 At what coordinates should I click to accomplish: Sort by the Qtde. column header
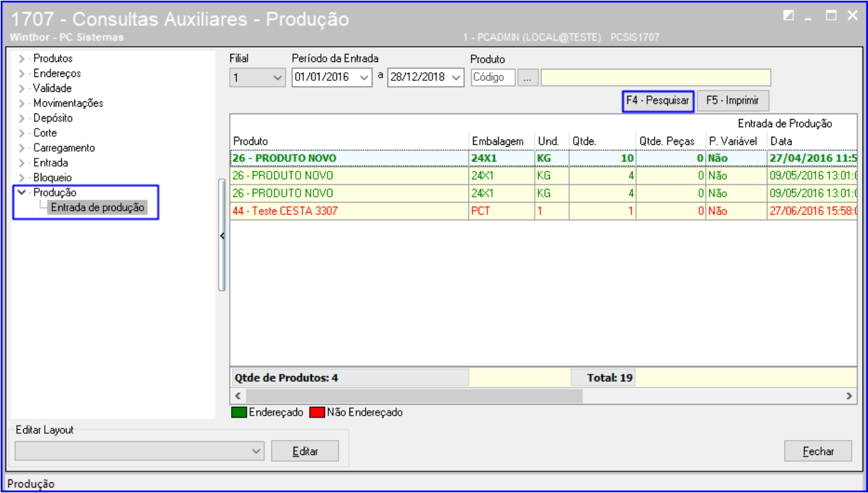pyautogui.click(x=603, y=141)
